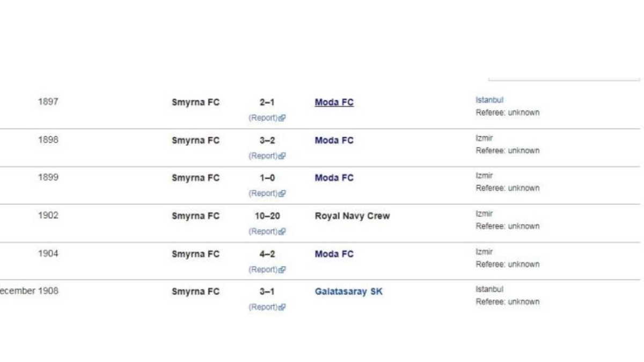Image resolution: width=644 pixels, height=362 pixels.
Task: Open Moda FC link in 1898 row
Action: (x=334, y=141)
